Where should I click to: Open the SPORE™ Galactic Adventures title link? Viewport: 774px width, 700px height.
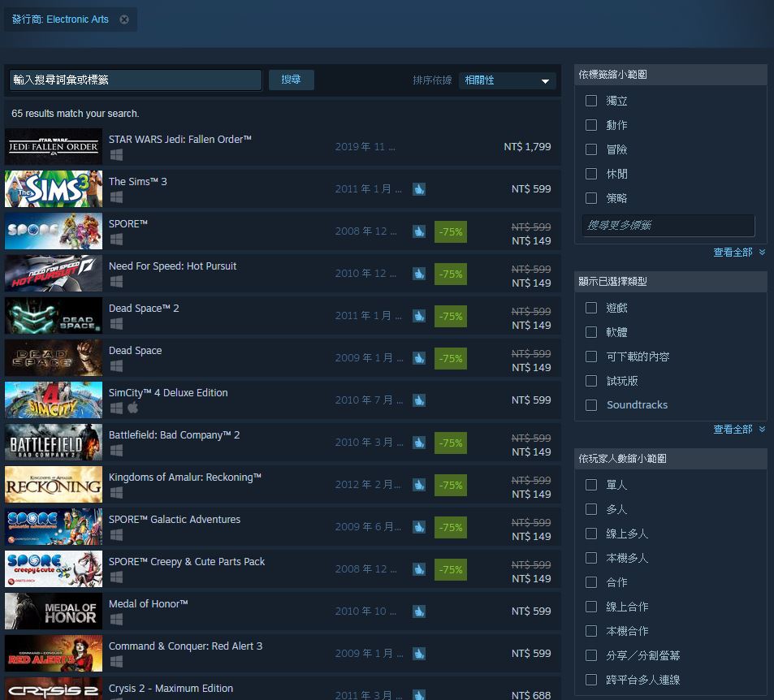coord(175,520)
